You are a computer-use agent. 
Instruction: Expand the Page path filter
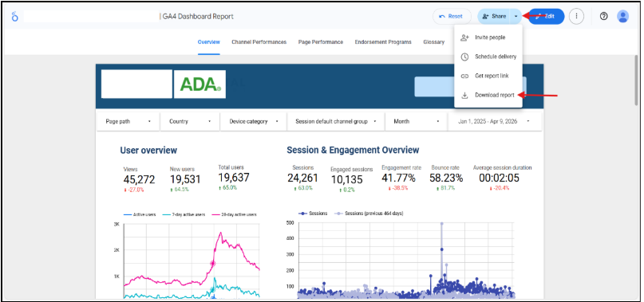tap(128, 121)
